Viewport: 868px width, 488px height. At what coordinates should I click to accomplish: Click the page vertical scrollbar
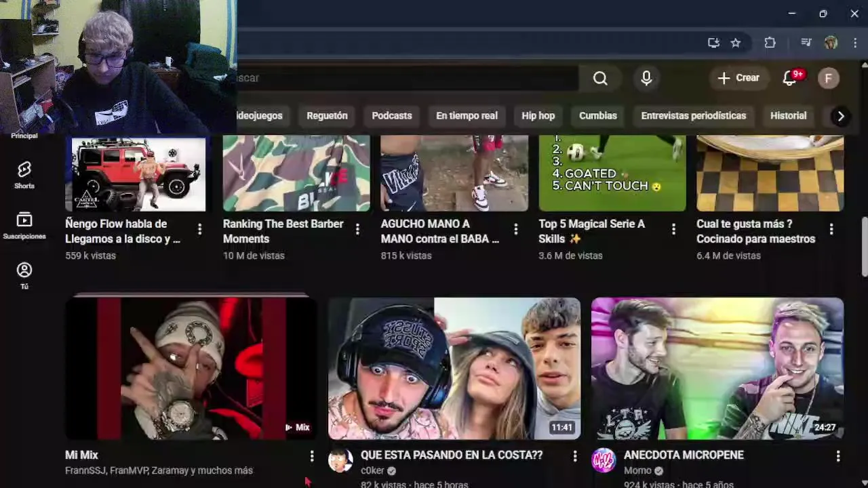(864, 246)
